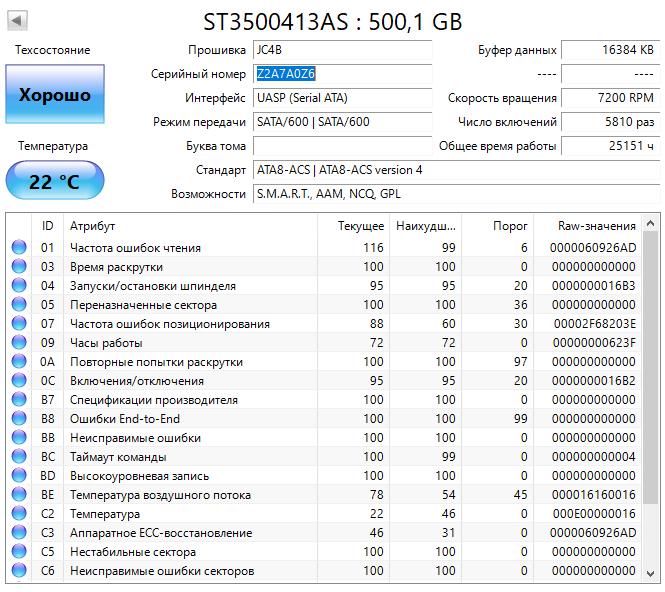Select the status icon for attribute C2 Температура
The width and height of the screenshot is (665, 592).
pos(19,514)
